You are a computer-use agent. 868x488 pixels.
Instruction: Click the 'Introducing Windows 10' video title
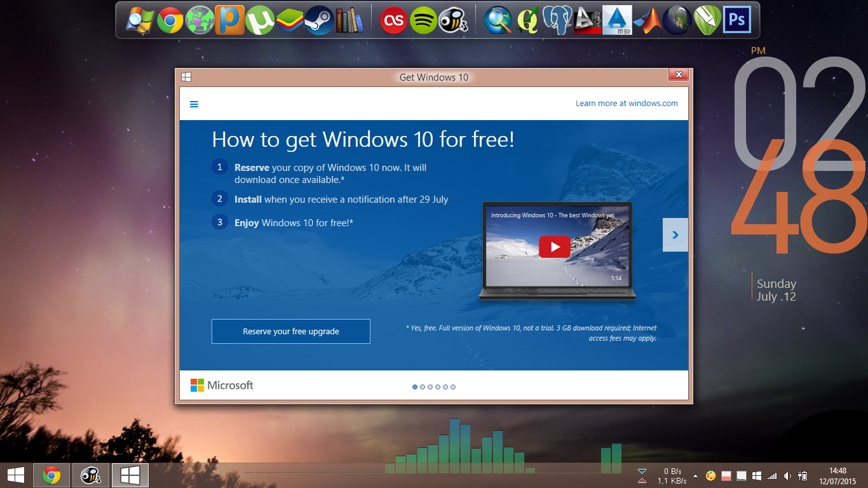(552, 215)
